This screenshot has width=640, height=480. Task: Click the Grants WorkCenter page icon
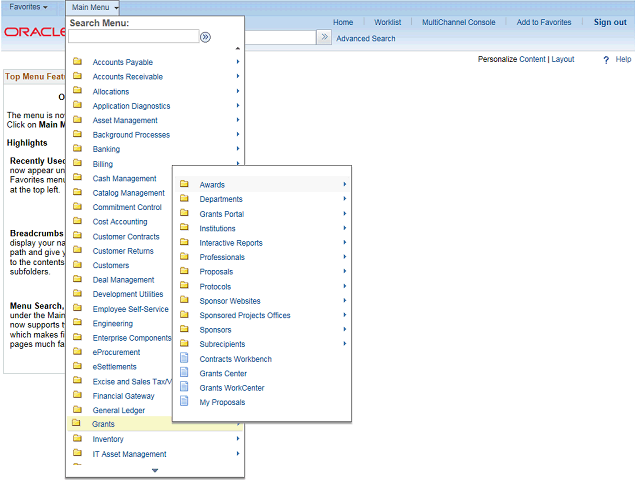(x=183, y=388)
